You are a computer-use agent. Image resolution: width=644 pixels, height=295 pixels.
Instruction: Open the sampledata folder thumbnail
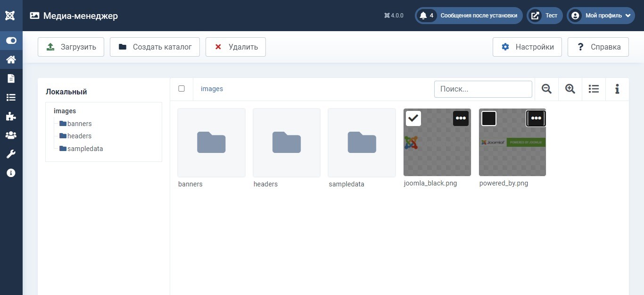[362, 143]
